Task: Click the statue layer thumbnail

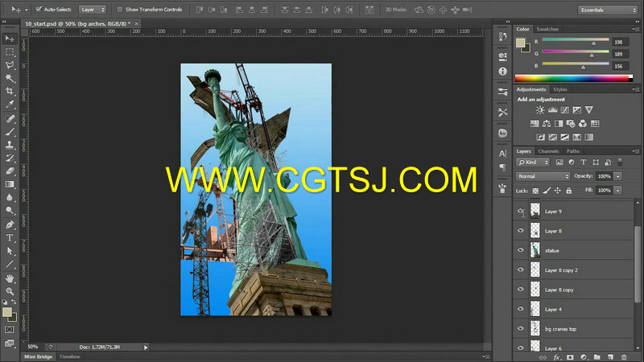Action: (x=535, y=250)
